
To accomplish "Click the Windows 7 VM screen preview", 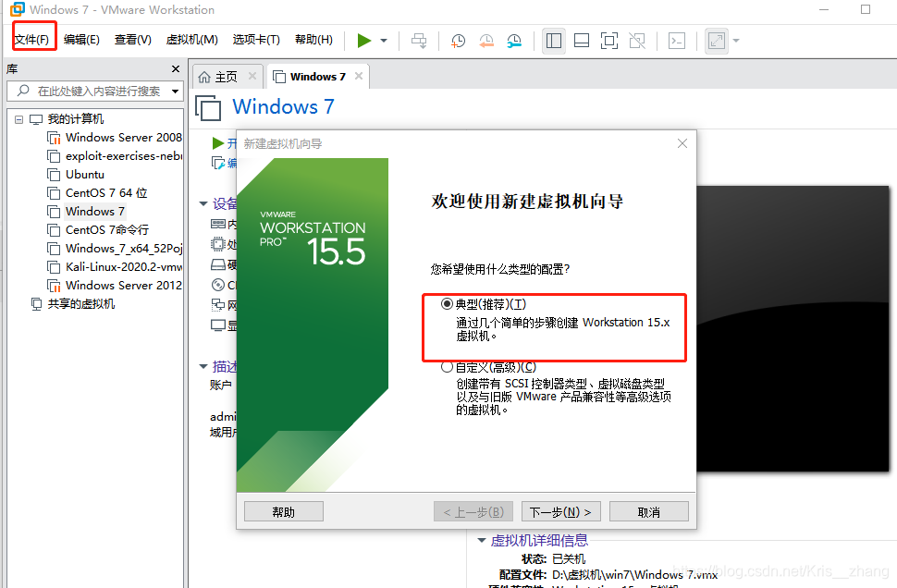I will tap(793, 329).
